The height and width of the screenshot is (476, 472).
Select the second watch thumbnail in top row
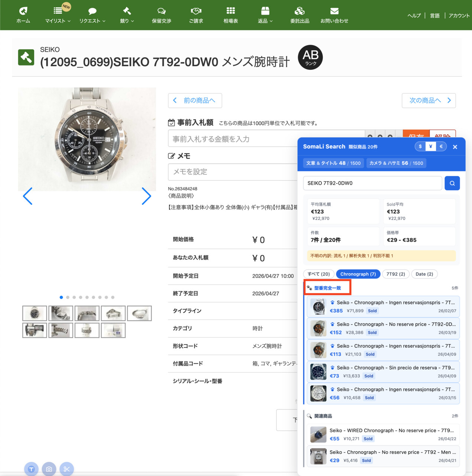[61, 313]
